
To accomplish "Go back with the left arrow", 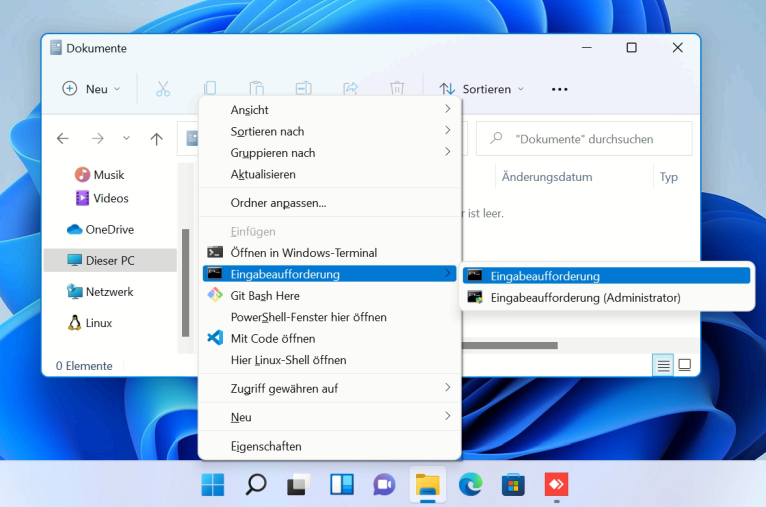I will (x=63, y=139).
